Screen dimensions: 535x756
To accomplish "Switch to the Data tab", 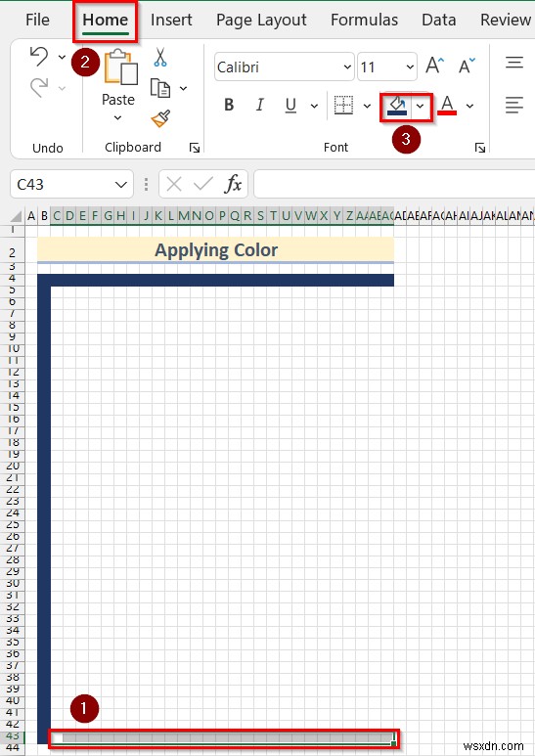I will pos(438,20).
